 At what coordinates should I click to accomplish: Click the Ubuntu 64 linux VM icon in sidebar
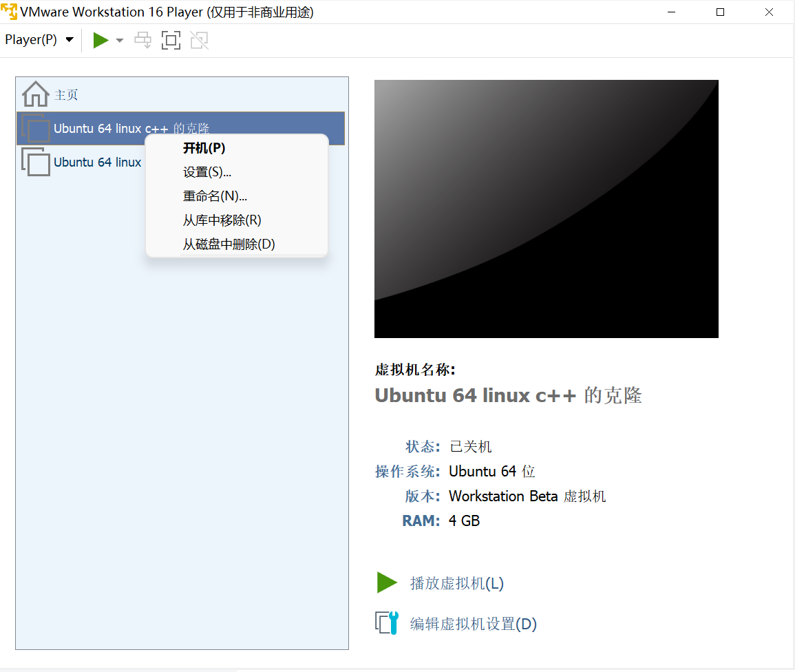[34, 162]
